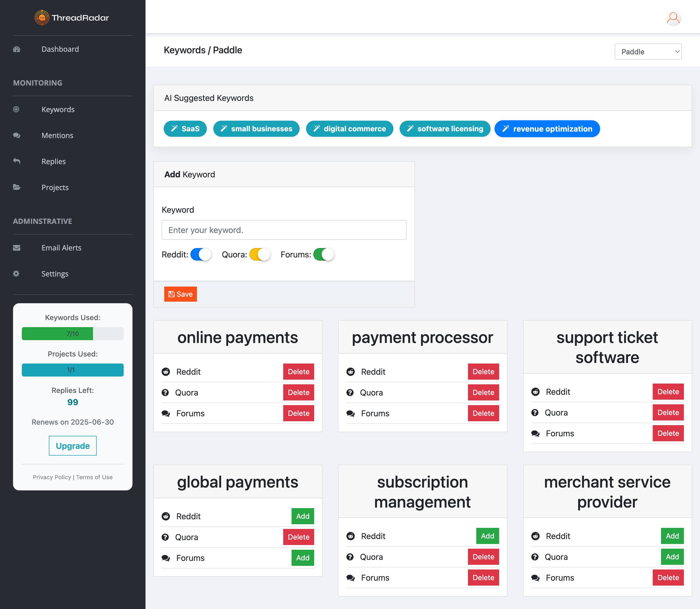Disable the Forums switch
Image resolution: width=700 pixels, height=609 pixels.
(x=323, y=255)
